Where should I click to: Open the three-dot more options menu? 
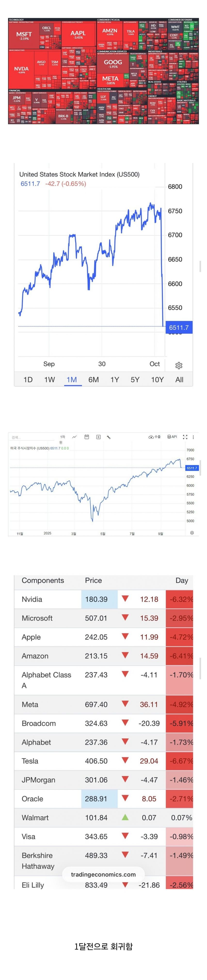193,437
